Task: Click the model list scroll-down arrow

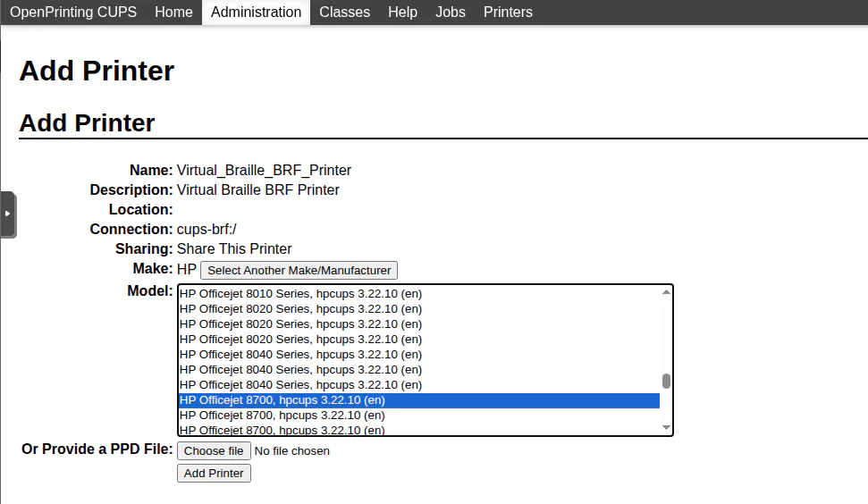Action: coord(666,428)
